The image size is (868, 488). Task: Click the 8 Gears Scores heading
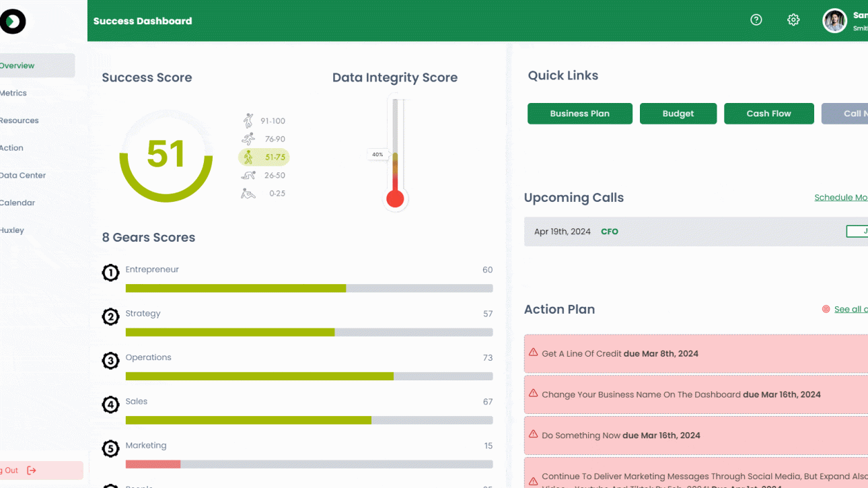pyautogui.click(x=149, y=238)
